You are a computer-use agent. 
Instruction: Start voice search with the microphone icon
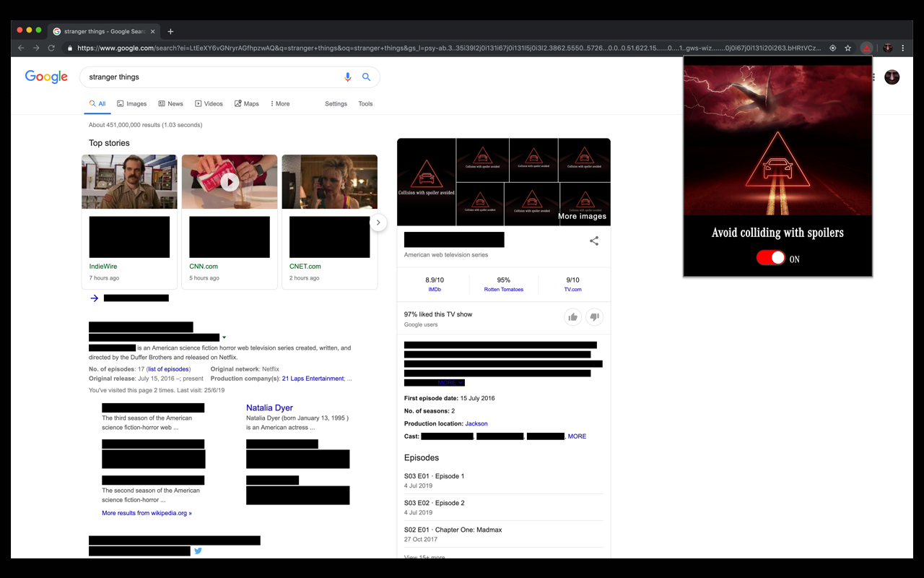pos(347,77)
